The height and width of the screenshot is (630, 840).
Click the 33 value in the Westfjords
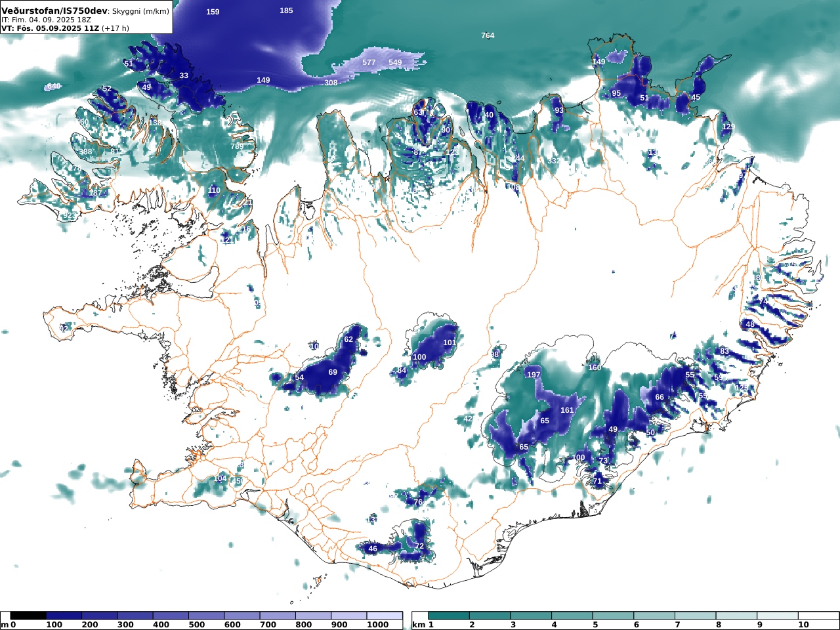tap(184, 75)
